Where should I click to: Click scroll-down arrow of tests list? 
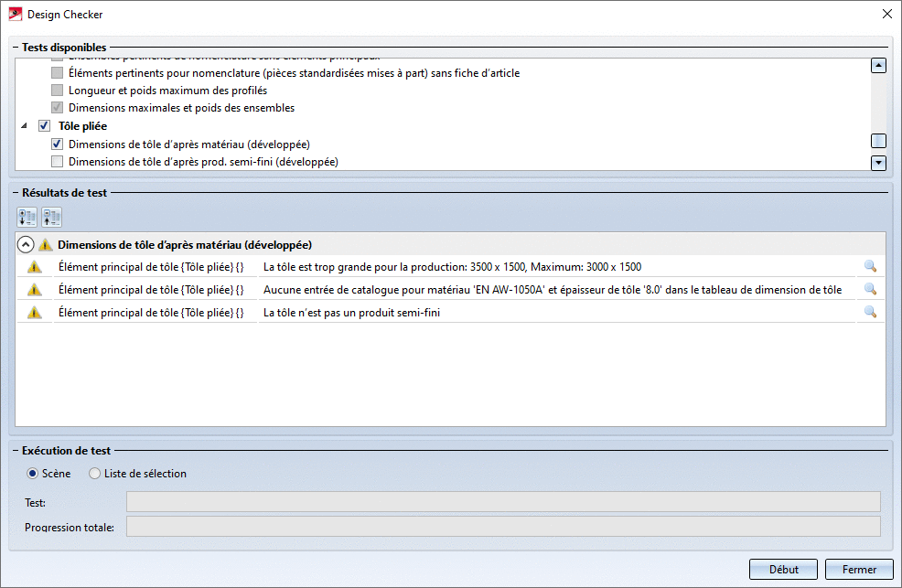pos(878,164)
